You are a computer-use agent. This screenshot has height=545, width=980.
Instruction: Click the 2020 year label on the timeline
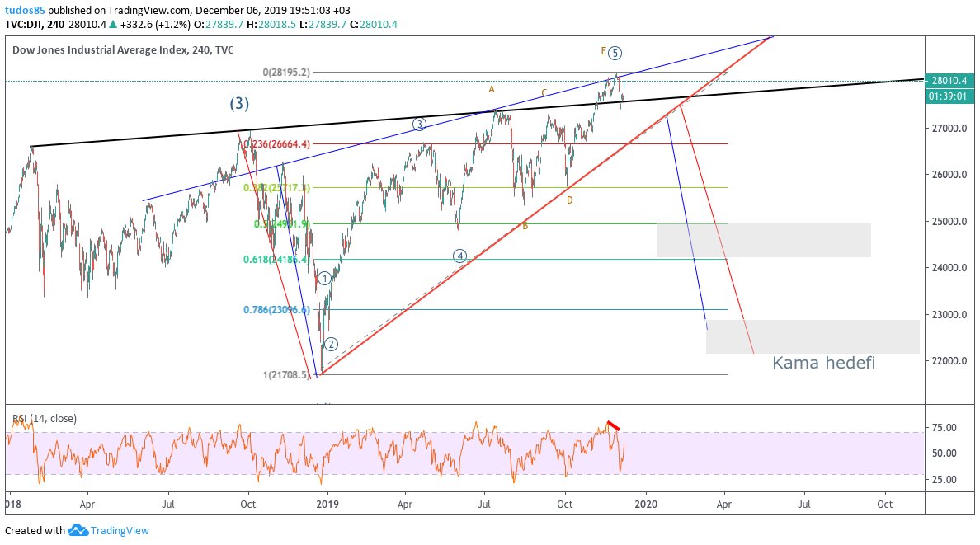pyautogui.click(x=645, y=504)
